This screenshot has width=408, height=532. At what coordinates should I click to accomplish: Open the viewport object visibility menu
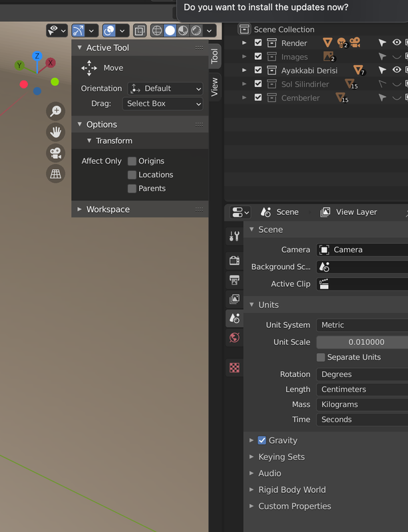(57, 31)
